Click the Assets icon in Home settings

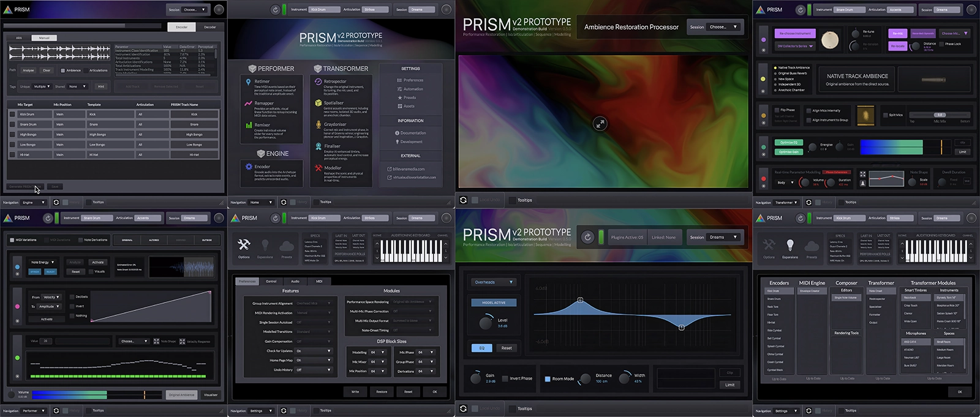point(399,106)
